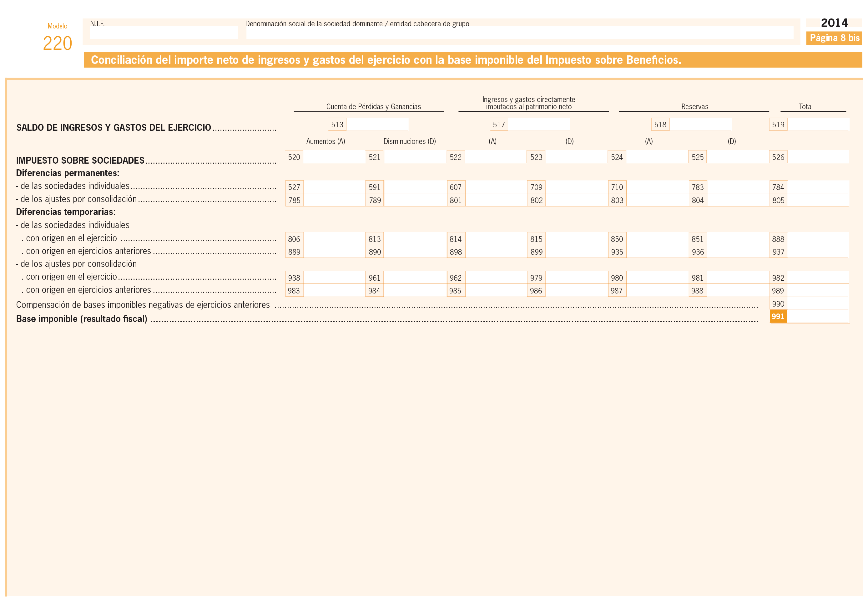
Task: Click field 523 in Impuesto sobre Sociedades row
Action: click(576, 157)
